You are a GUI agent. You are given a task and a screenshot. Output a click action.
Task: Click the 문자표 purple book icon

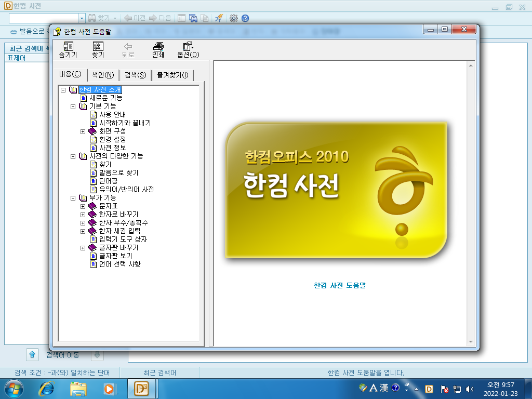tap(92, 206)
